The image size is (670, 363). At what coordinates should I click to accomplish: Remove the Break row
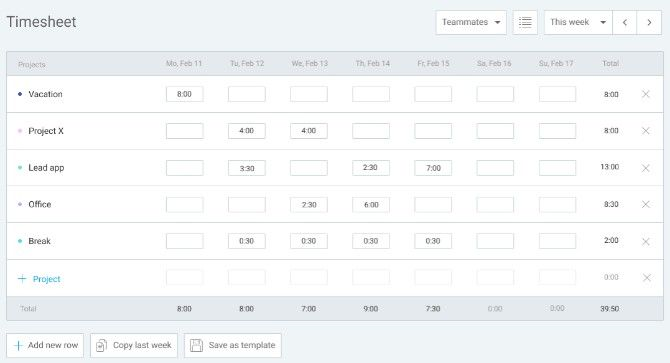click(x=646, y=241)
